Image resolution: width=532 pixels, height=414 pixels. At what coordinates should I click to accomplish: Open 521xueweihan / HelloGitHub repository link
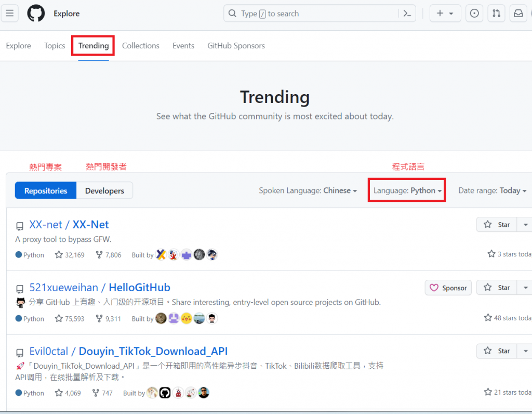point(100,287)
